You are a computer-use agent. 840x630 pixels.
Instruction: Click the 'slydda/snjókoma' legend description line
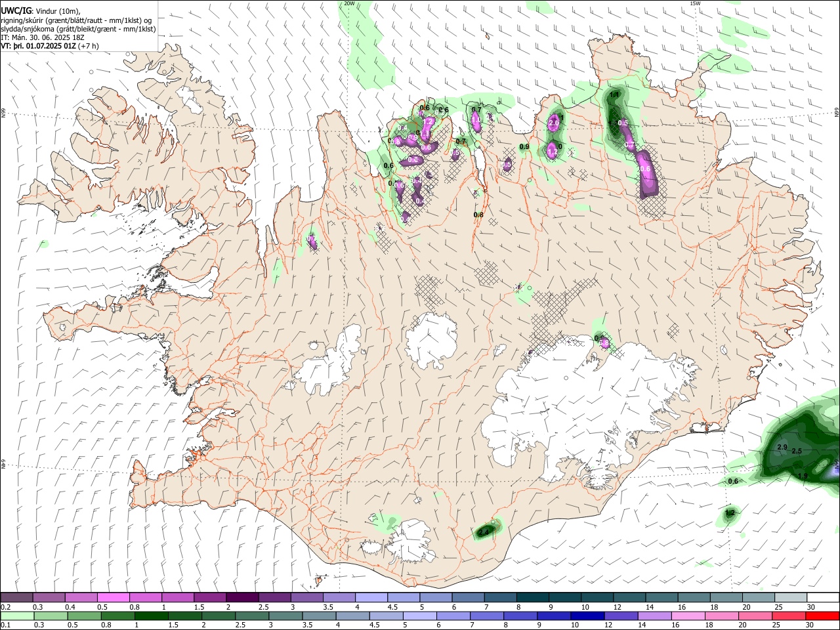click(x=78, y=29)
